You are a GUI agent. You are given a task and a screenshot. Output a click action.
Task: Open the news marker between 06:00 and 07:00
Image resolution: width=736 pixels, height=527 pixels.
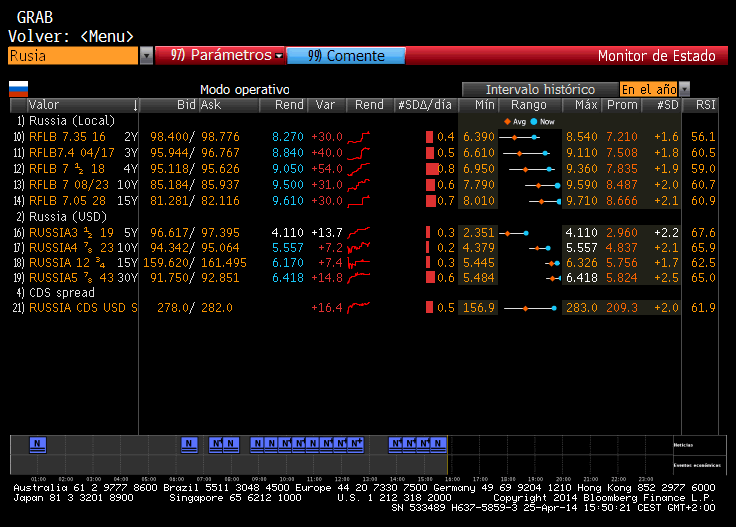189,444
